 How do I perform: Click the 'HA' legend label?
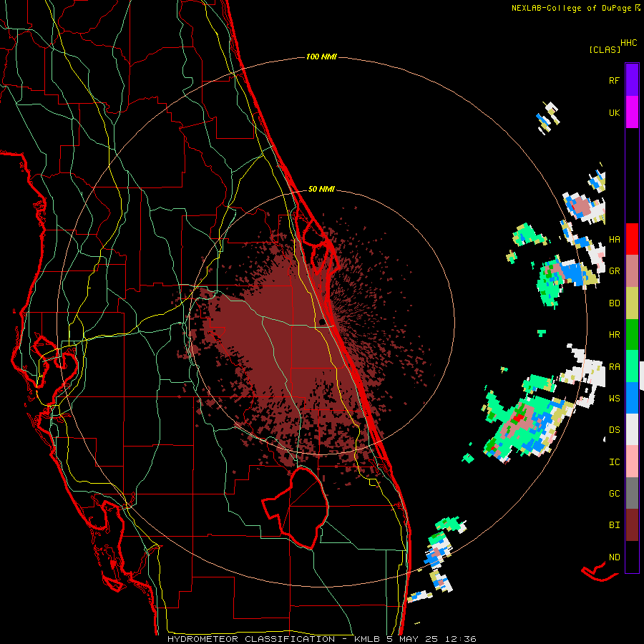click(614, 240)
